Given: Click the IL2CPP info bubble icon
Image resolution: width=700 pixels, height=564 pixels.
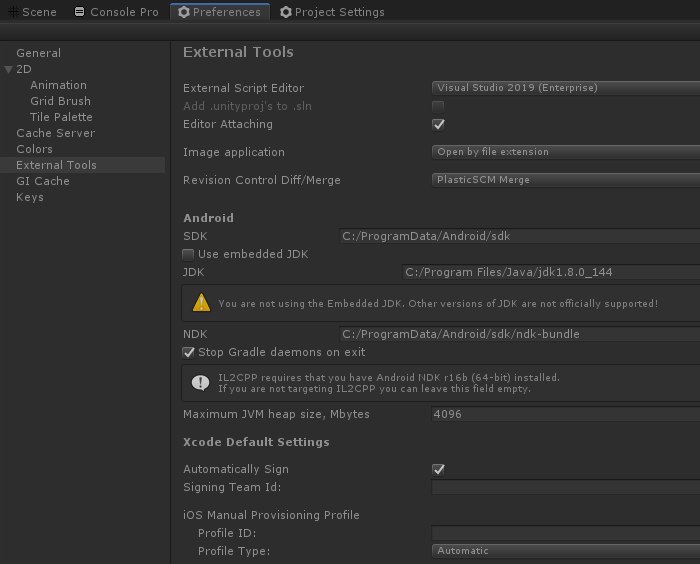Looking at the screenshot, I should [200, 383].
